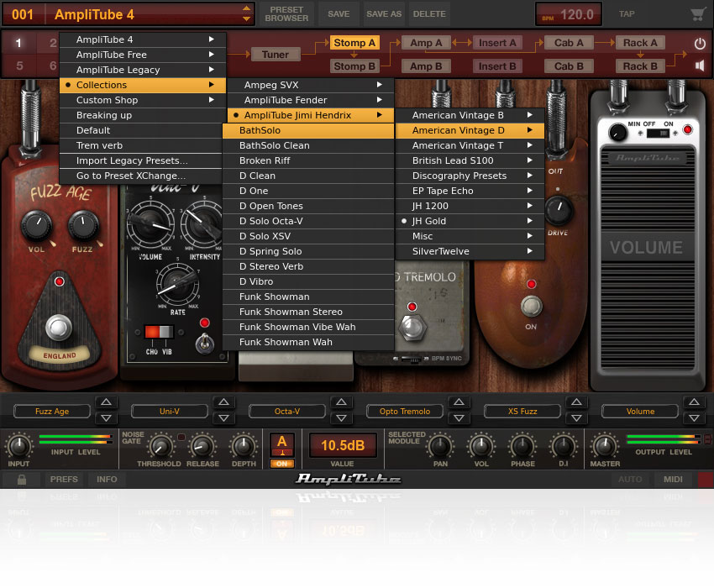This screenshot has width=714, height=588.
Task: Toggle the AUTO button
Action: tap(630, 479)
